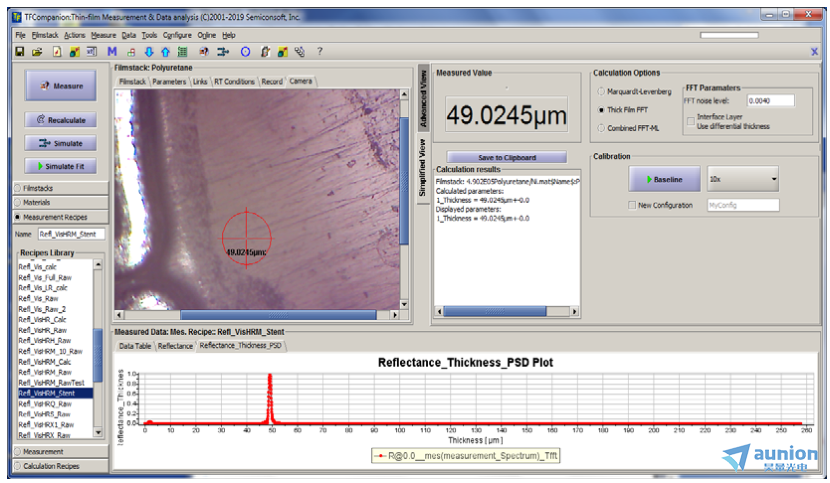Click the Simulate Fit button
Viewport: 830px width, 483px height.
pos(60,166)
